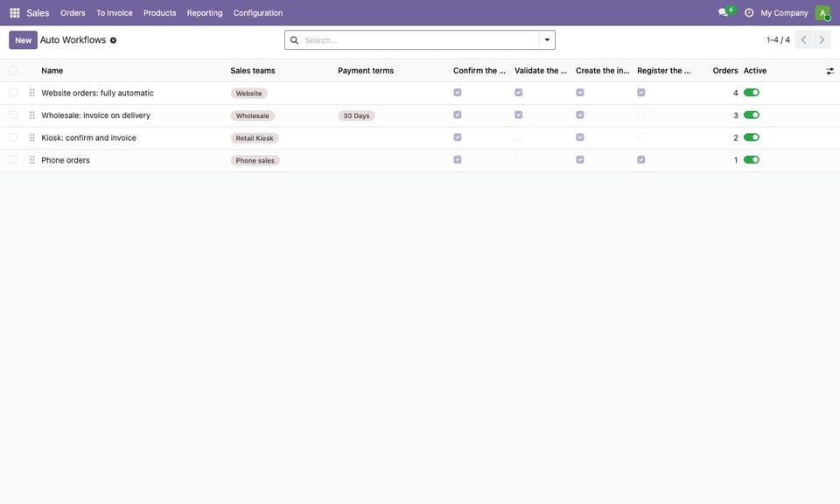Click the Wholesale sales team tag
This screenshot has width=840, height=504.
coord(253,115)
